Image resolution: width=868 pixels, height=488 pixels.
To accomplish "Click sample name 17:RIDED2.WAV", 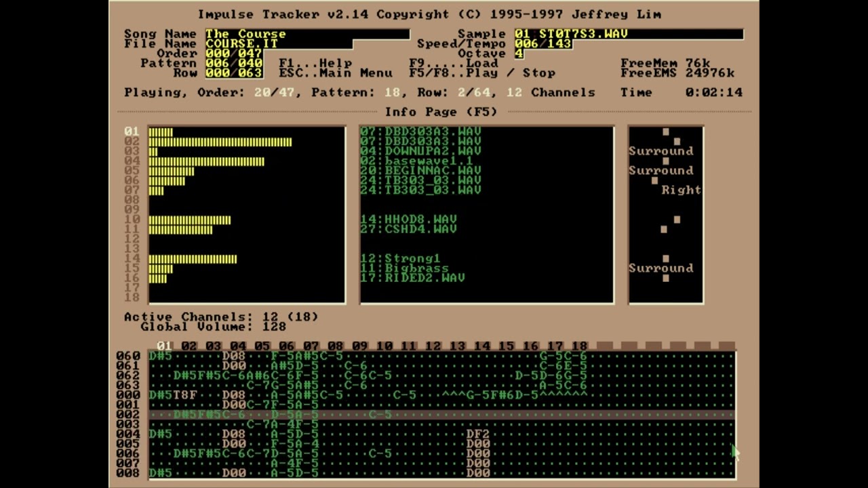I will click(x=412, y=278).
